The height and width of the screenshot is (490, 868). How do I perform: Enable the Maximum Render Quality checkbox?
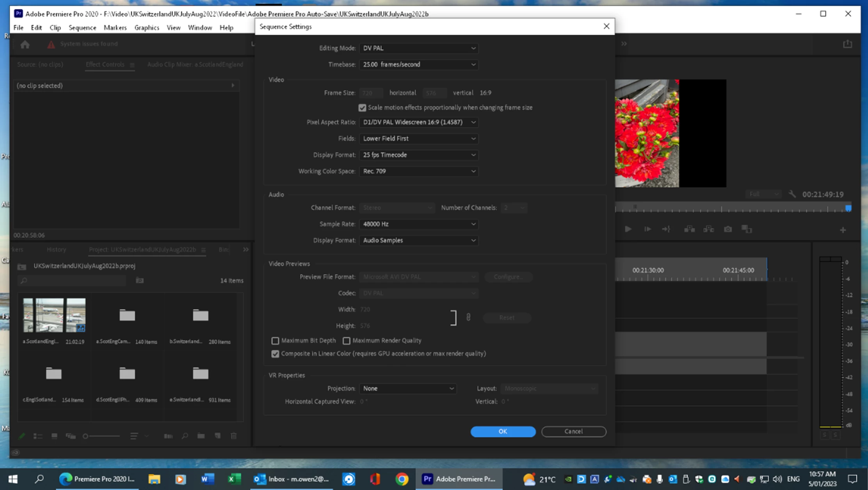(346, 340)
